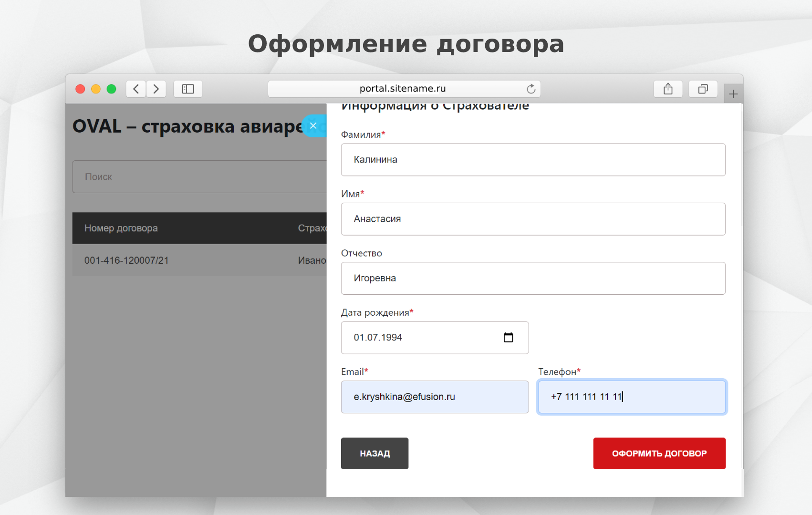Image resolution: width=812 pixels, height=515 pixels.
Task: Click the Email input field
Action: tap(434, 397)
